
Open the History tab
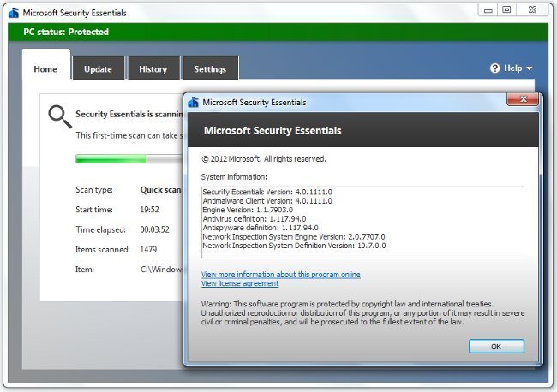[x=153, y=68]
